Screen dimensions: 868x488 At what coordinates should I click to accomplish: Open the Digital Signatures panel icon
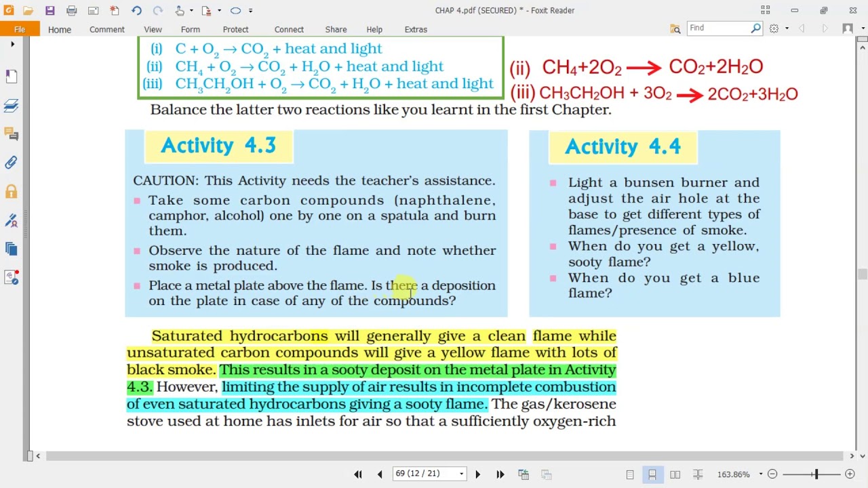pos(12,220)
